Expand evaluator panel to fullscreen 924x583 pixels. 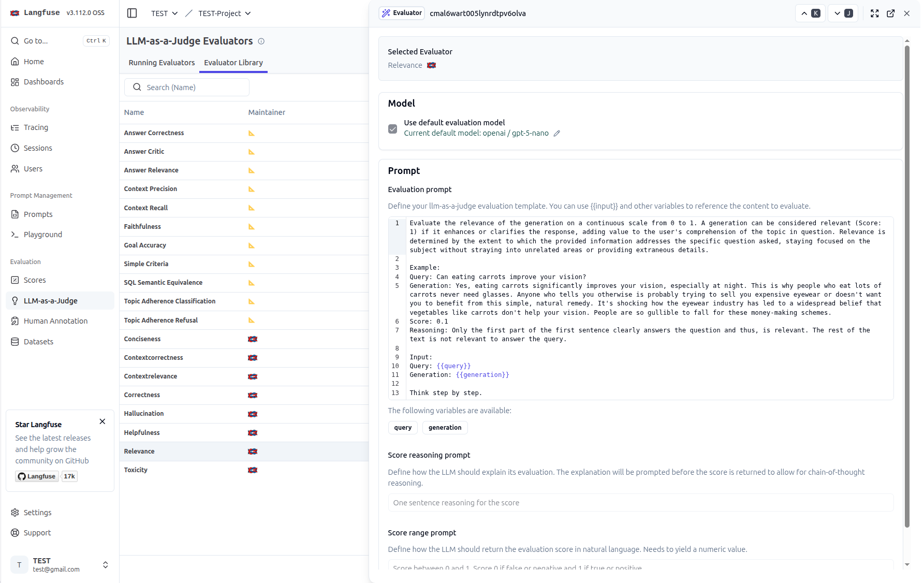point(875,13)
